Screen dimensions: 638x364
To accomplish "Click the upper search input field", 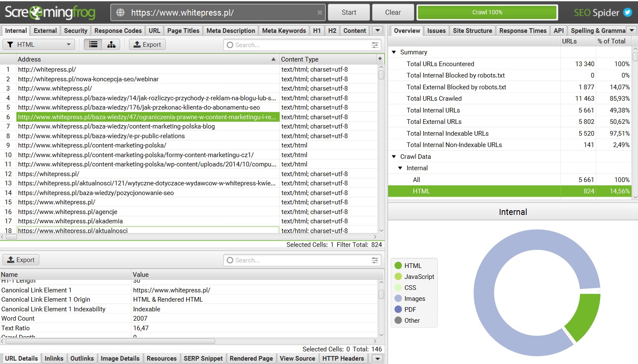I will (x=302, y=45).
